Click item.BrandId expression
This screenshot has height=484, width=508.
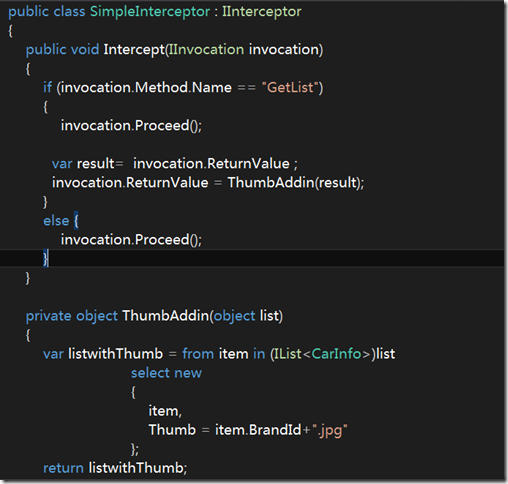(x=258, y=430)
